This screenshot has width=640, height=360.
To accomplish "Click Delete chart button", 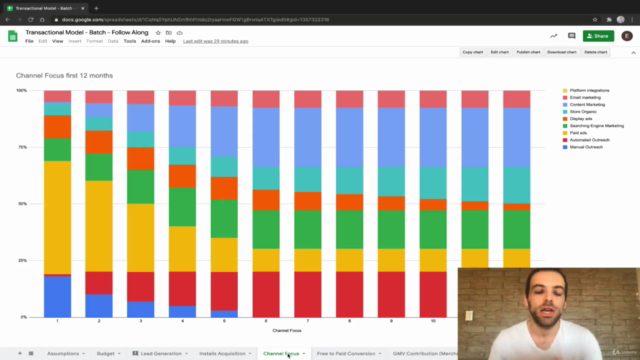I will (596, 52).
